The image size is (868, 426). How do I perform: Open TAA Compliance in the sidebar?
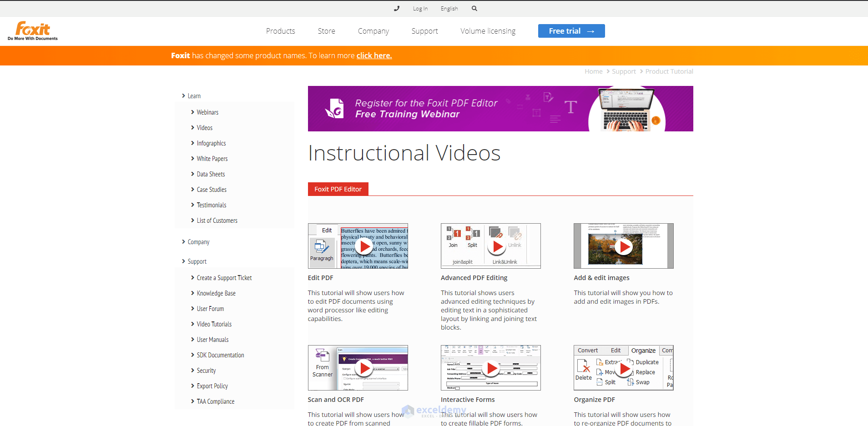pos(216,401)
